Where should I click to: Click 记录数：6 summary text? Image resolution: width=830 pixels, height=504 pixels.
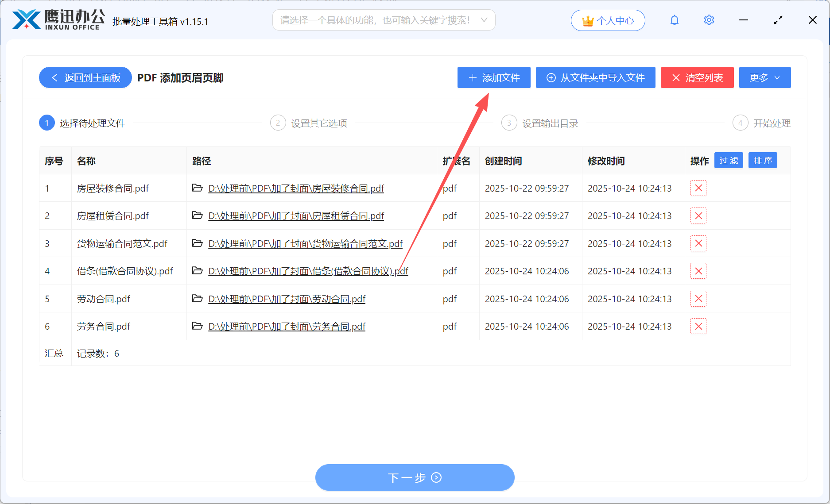point(98,354)
